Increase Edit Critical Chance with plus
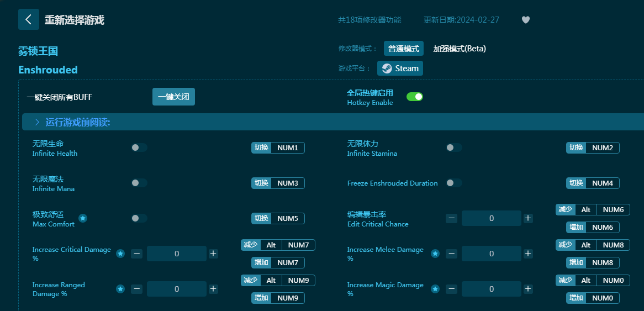The image size is (644, 311). pos(528,218)
